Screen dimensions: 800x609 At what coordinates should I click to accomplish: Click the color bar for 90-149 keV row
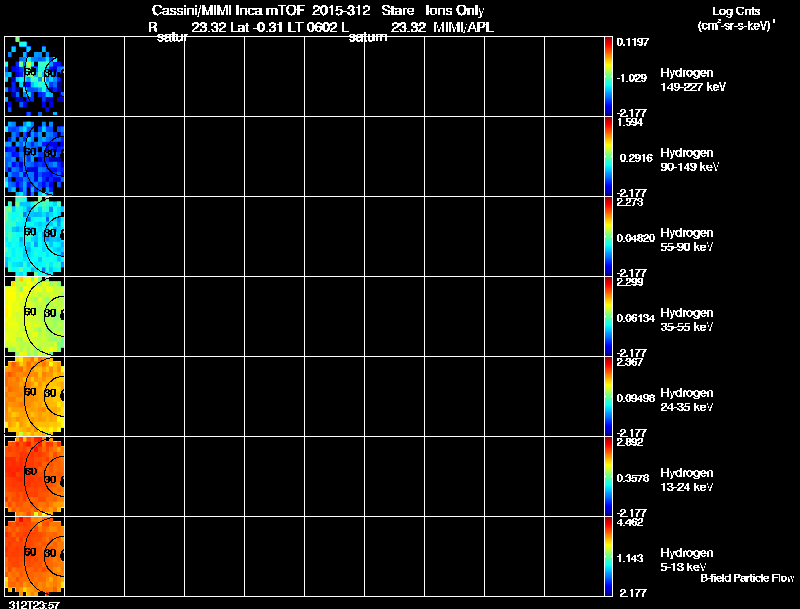pyautogui.click(x=608, y=157)
